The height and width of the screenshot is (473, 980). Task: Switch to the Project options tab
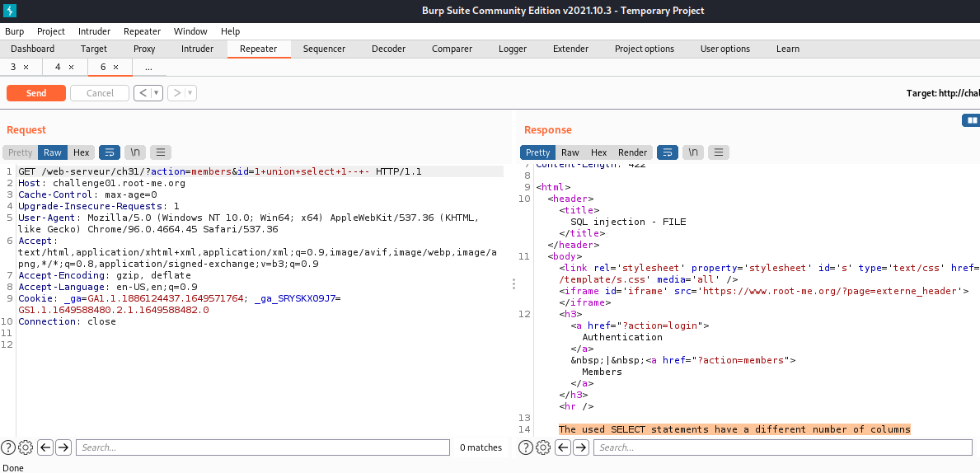tap(645, 49)
